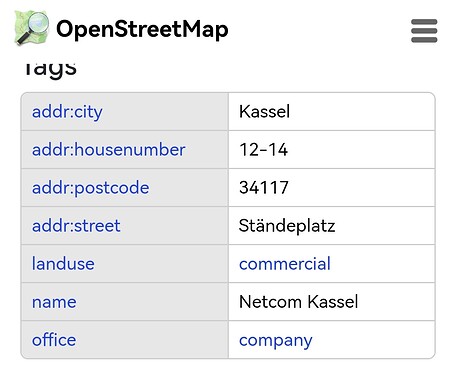The width and height of the screenshot is (456, 374).
Task: Click empty area of landuse row
Action: click(383, 264)
